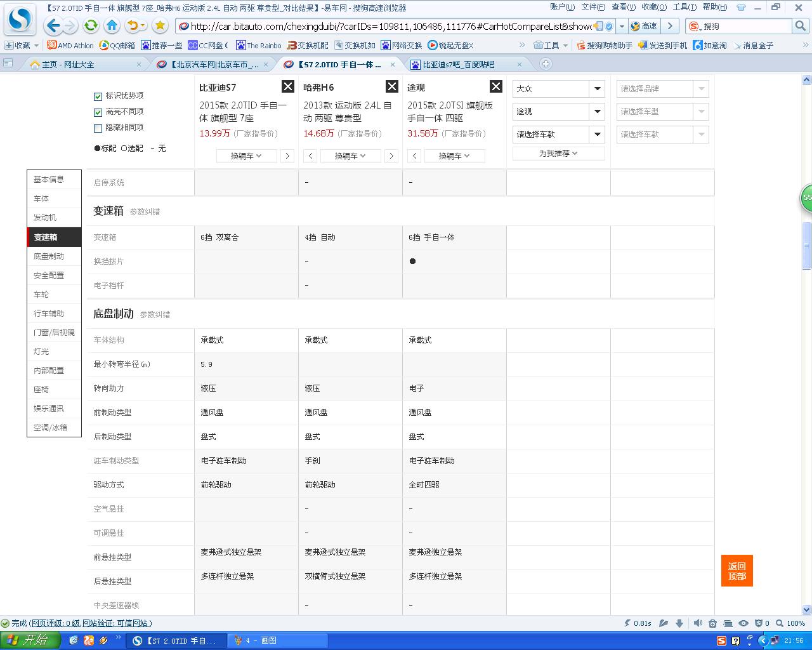
Task: Click the undo closed tab icon
Action: click(133, 26)
